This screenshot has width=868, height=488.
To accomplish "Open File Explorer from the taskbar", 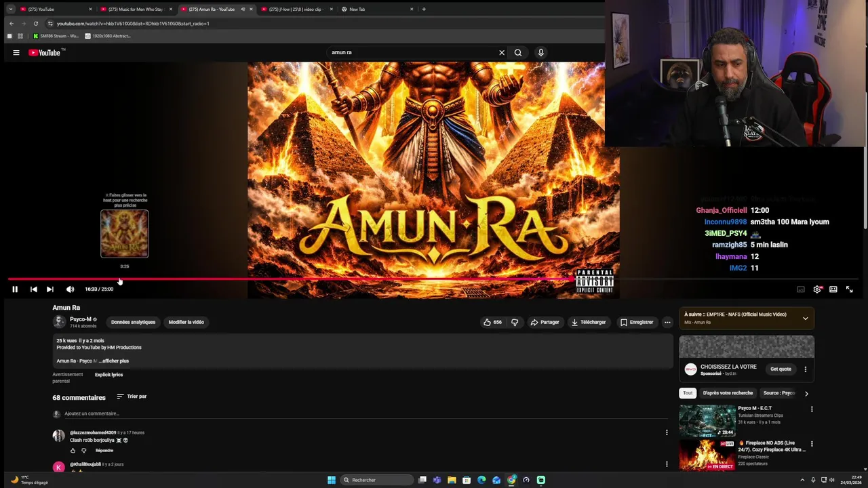I will [x=452, y=480].
